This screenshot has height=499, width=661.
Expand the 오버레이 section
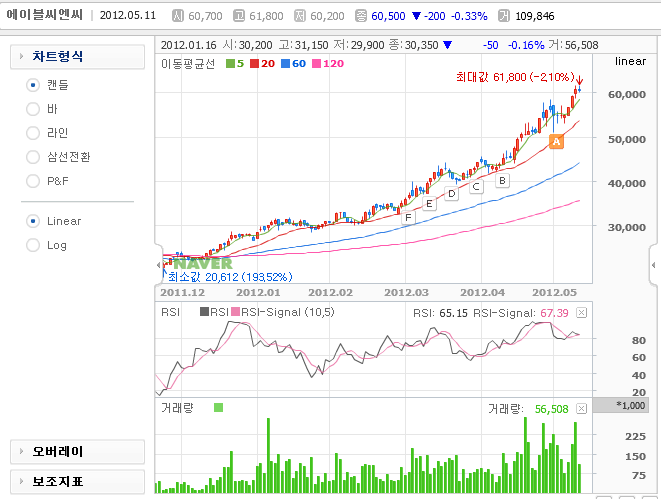coord(76,452)
